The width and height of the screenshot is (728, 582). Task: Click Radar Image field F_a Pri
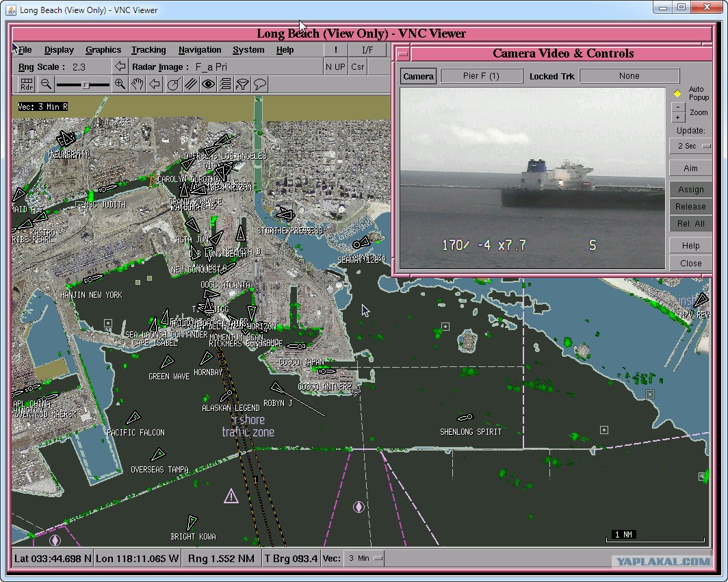[x=211, y=67]
